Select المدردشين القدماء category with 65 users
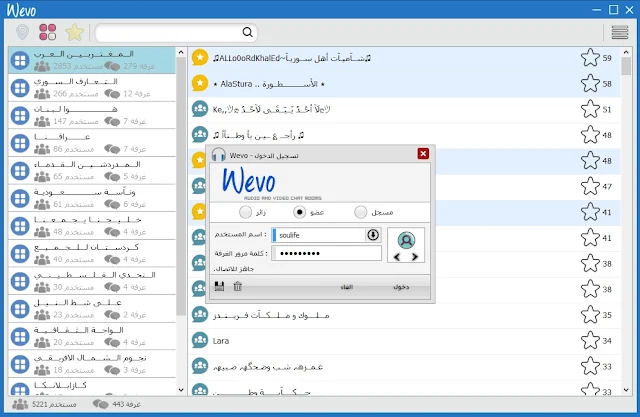 point(92,171)
